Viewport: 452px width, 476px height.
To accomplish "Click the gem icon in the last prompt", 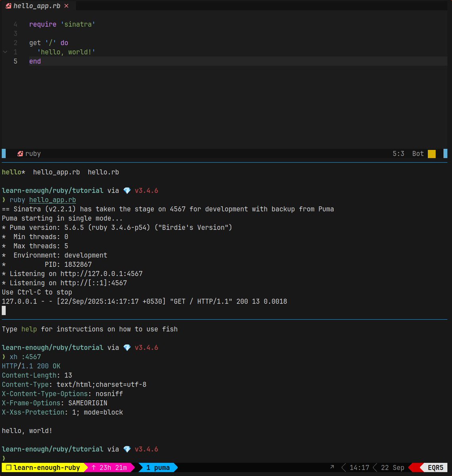I will coord(127,449).
